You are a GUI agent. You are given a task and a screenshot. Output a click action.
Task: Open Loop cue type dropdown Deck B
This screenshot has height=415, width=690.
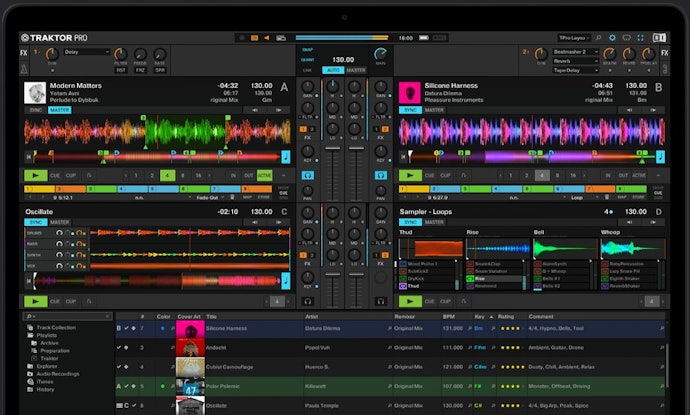[x=582, y=198]
